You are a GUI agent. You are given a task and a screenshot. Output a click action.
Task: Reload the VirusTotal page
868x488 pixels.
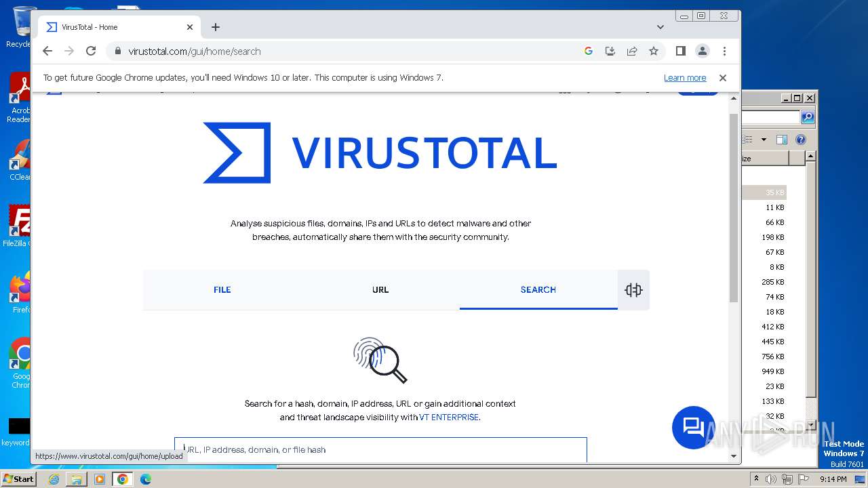(91, 51)
